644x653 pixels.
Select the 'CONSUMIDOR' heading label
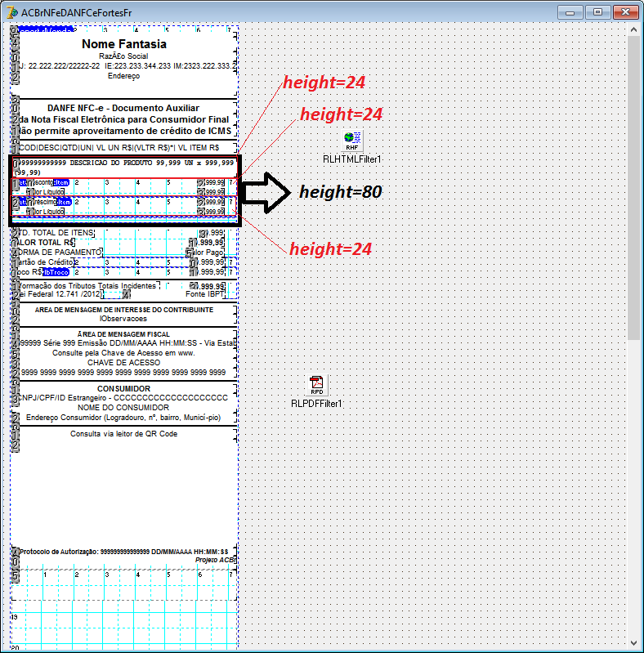click(123, 388)
